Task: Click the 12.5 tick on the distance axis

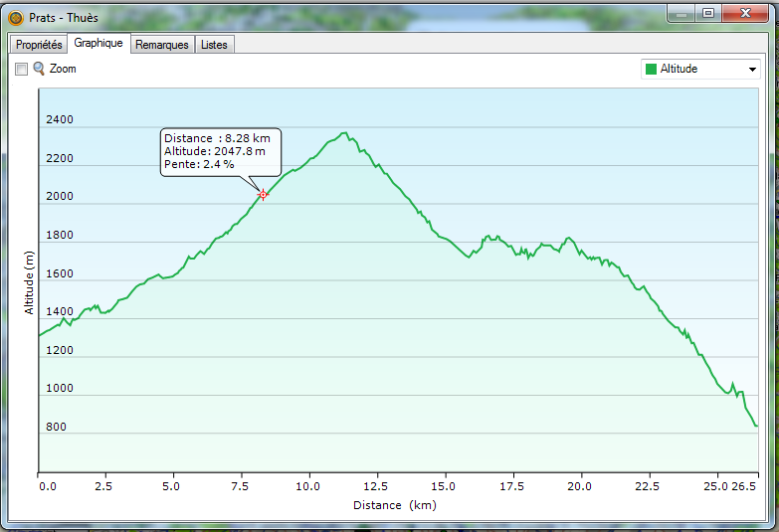Action: (375, 487)
